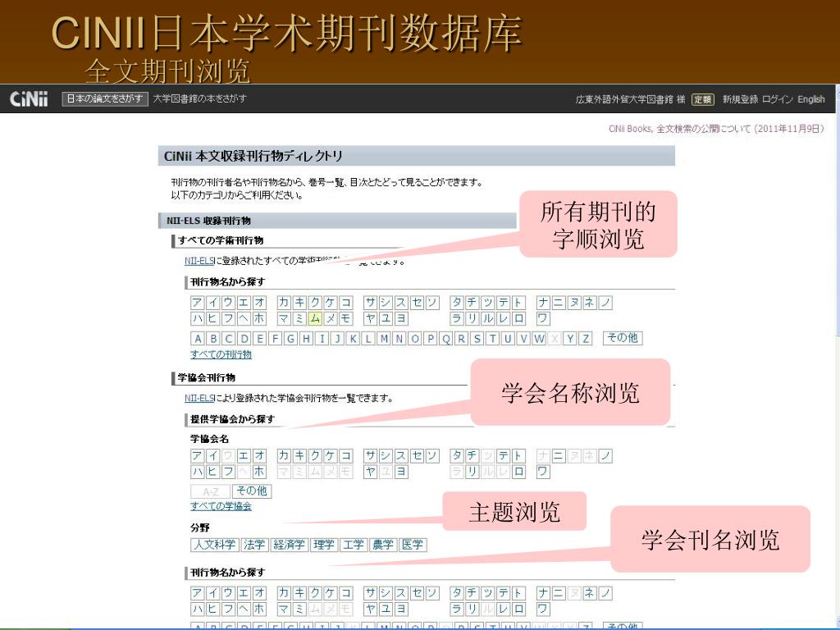
Task: Select kana ワ in bottom 刊行物名から探す index
Action: tap(543, 609)
